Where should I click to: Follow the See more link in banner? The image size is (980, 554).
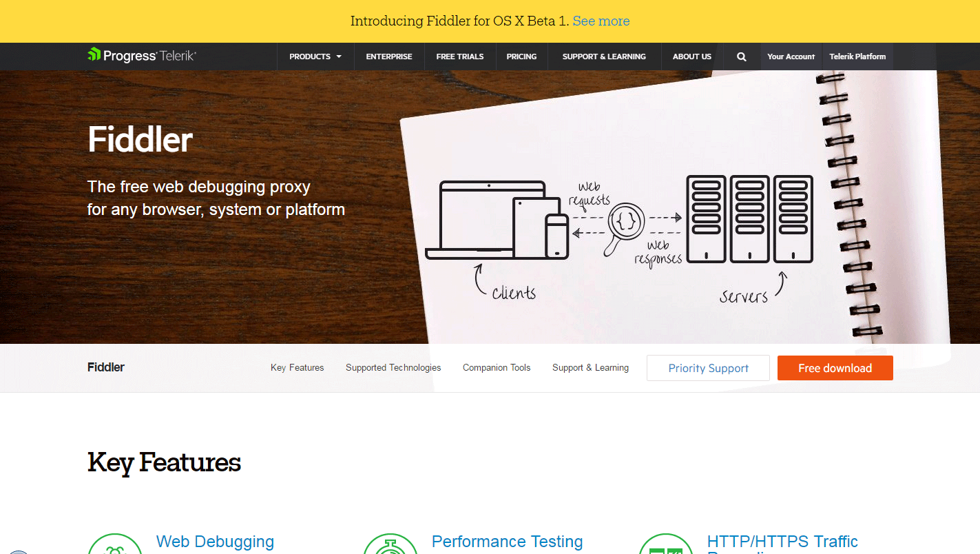601,21
